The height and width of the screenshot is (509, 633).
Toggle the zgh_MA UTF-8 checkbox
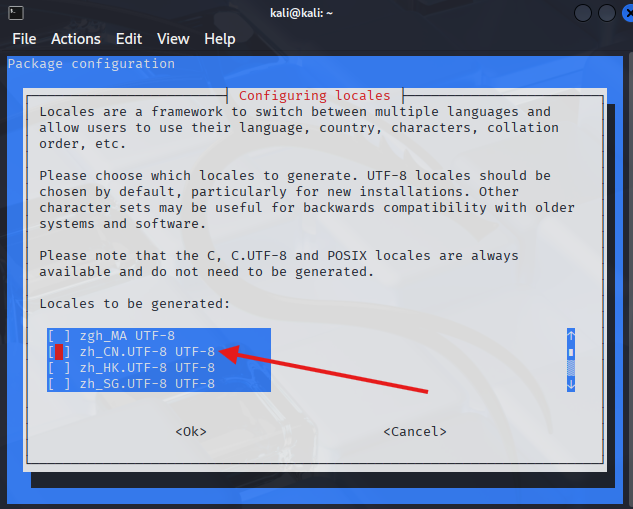coord(59,336)
